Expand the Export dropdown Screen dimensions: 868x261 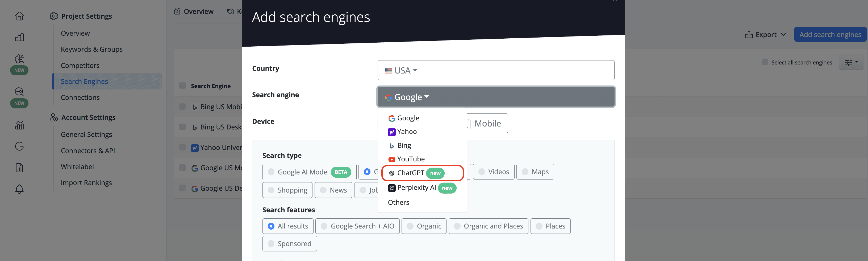click(x=765, y=34)
